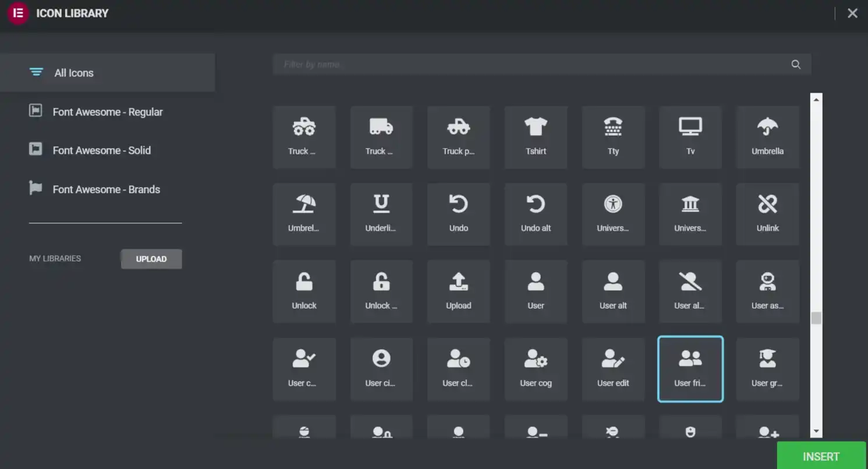
Task: Select the University building icon tile
Action: pyautogui.click(x=690, y=214)
